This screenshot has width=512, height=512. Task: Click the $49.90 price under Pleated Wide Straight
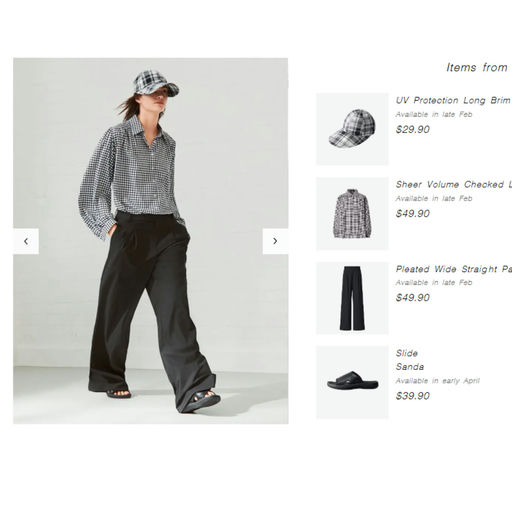coord(413,297)
